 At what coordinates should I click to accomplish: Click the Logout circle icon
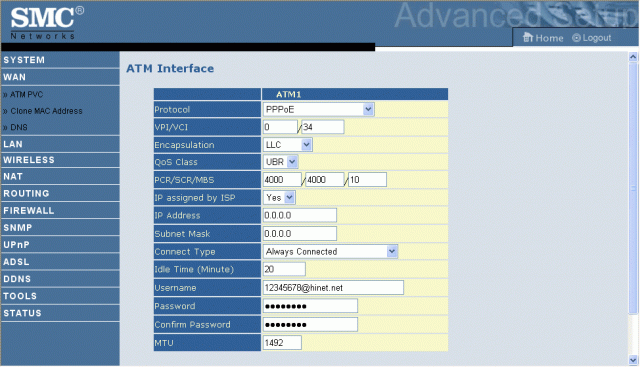576,38
